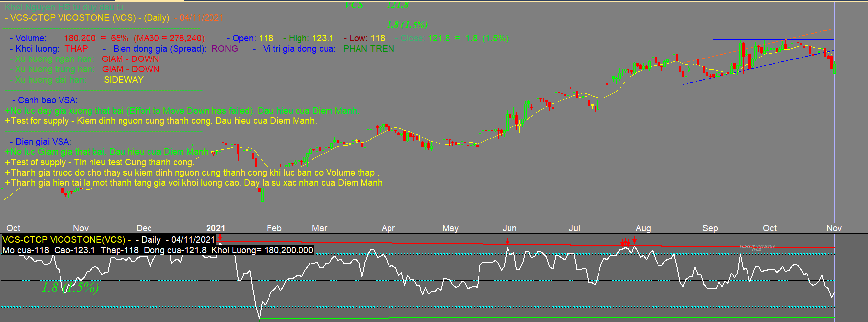Click the 'Vi tri gia dong cua:' label
This screenshot has height=322, width=868.
pos(299,49)
